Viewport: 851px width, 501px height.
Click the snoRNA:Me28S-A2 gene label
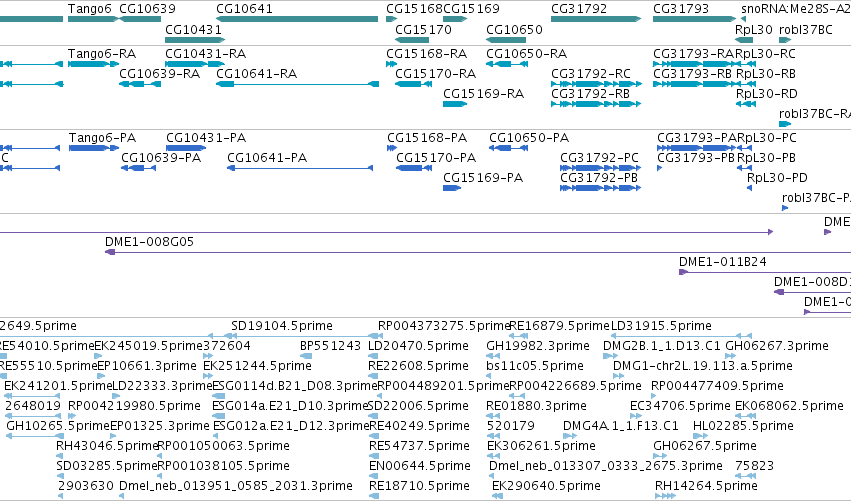[796, 9]
